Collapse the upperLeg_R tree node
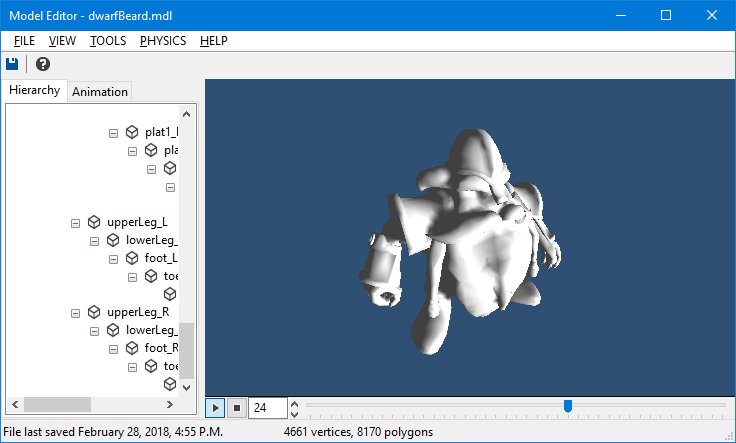Screen dimensions: 736x443 click(x=75, y=311)
